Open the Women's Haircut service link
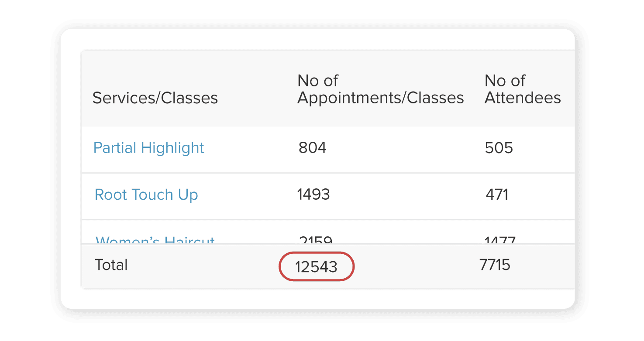Image resolution: width=644 pixels, height=341 pixels. point(155,240)
